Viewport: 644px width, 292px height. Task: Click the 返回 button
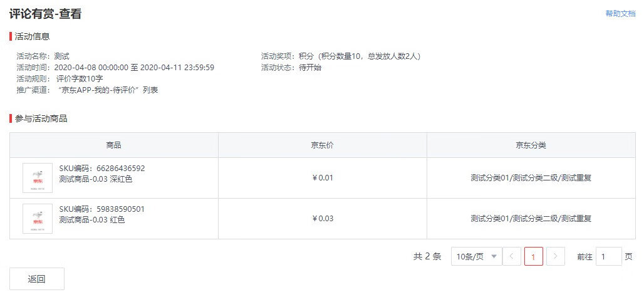37,279
